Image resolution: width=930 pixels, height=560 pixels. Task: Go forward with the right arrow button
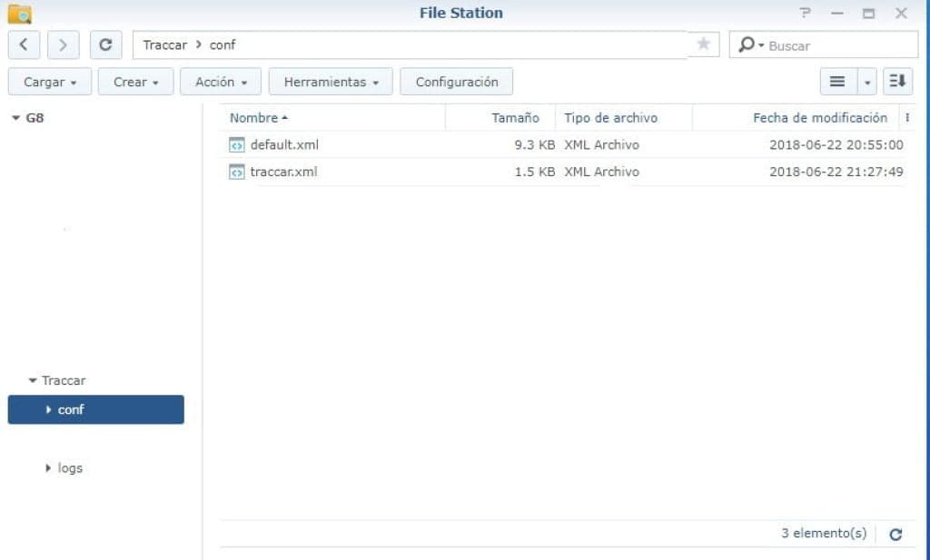click(63, 45)
